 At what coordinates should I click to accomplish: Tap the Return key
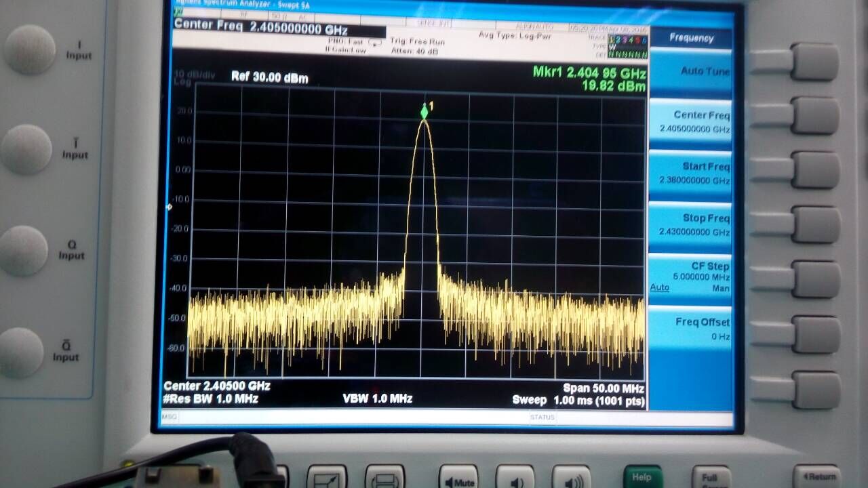[816, 476]
